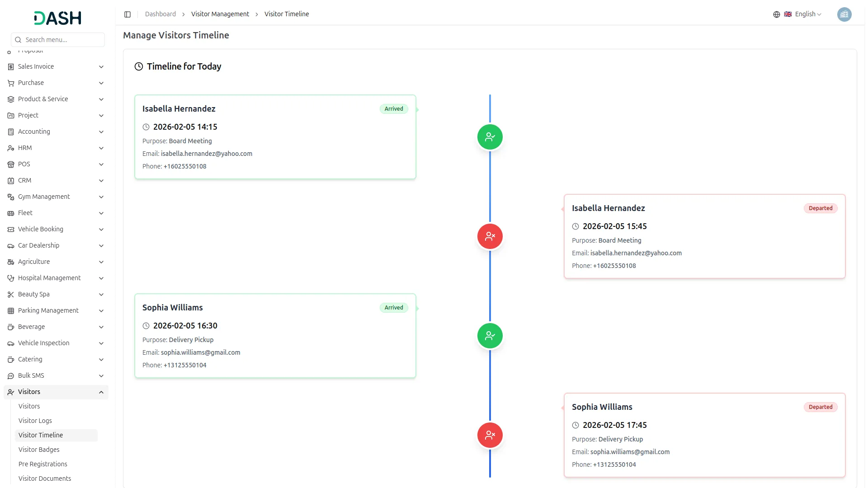This screenshot has height=488, width=868.
Task: Click Sophia Williams green arrived marker
Action: 490,336
